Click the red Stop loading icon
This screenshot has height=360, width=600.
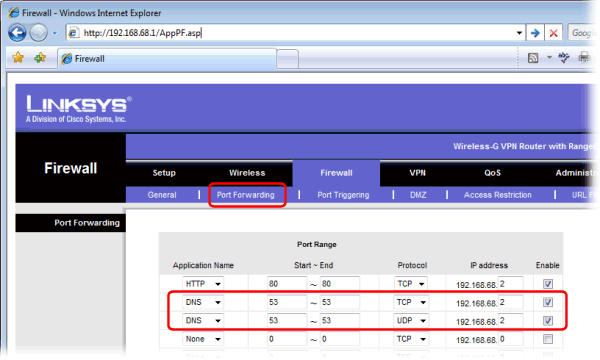pyautogui.click(x=553, y=33)
